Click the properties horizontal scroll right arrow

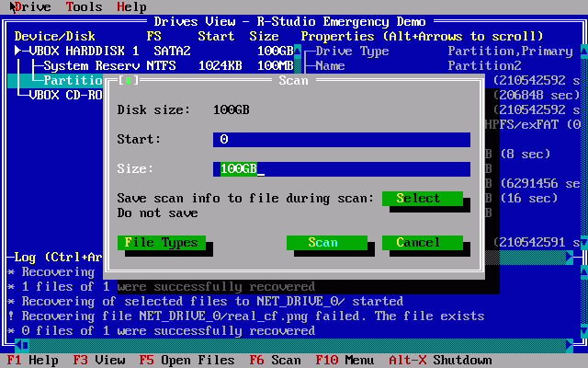click(570, 258)
